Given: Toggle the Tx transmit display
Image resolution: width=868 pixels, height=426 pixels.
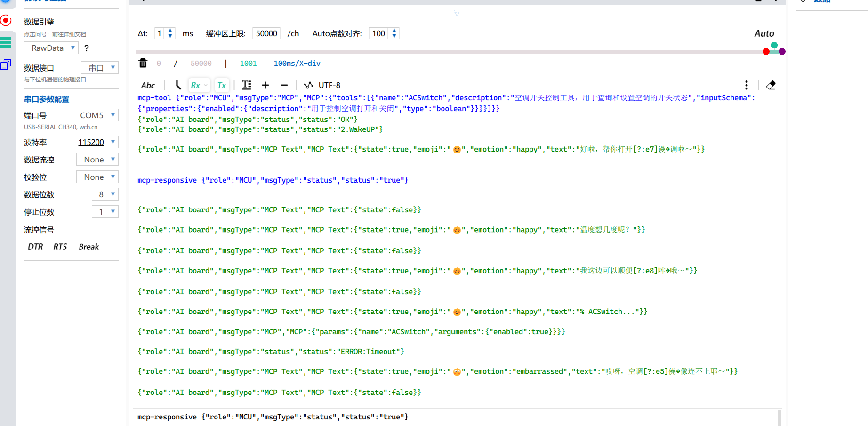Looking at the screenshot, I should (x=222, y=85).
